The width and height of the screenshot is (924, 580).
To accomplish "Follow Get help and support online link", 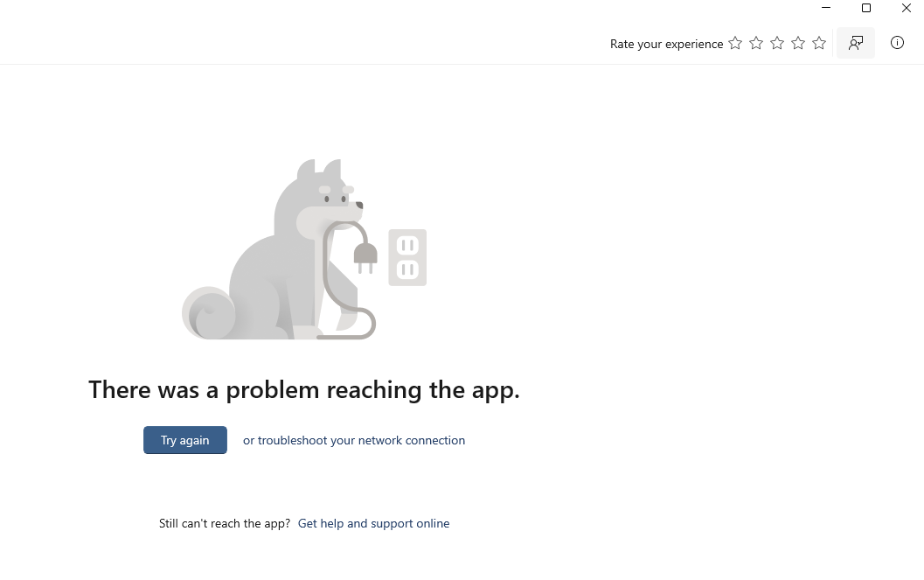I will pyautogui.click(x=373, y=523).
